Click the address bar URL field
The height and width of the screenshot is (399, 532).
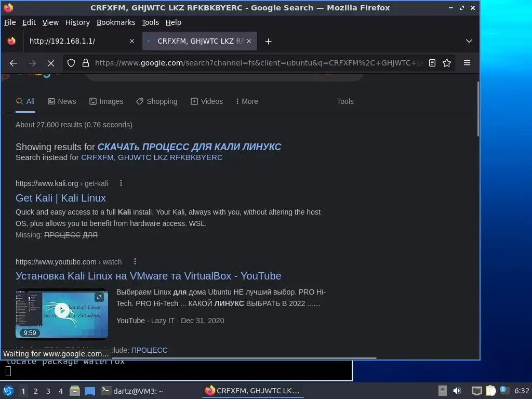(258, 63)
